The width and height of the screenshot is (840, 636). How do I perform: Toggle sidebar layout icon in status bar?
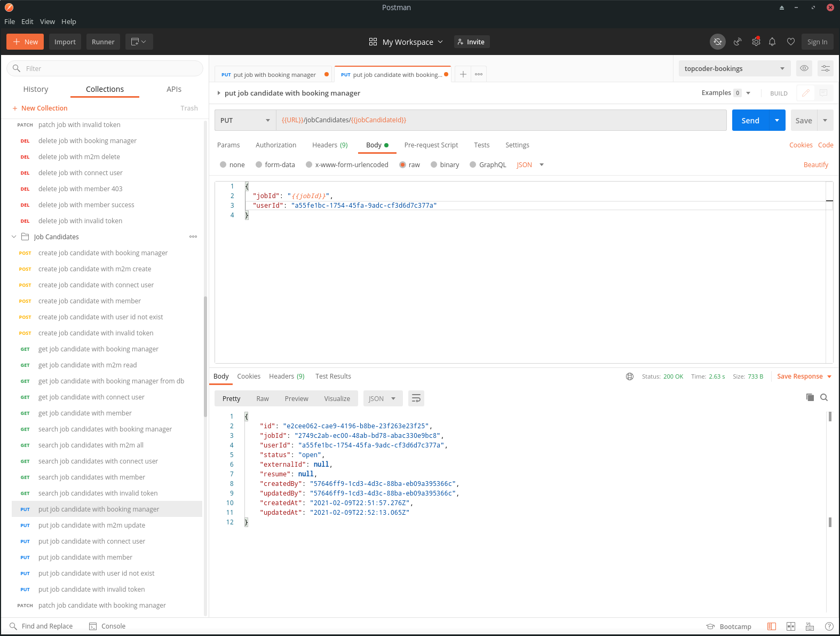pyautogui.click(x=772, y=626)
